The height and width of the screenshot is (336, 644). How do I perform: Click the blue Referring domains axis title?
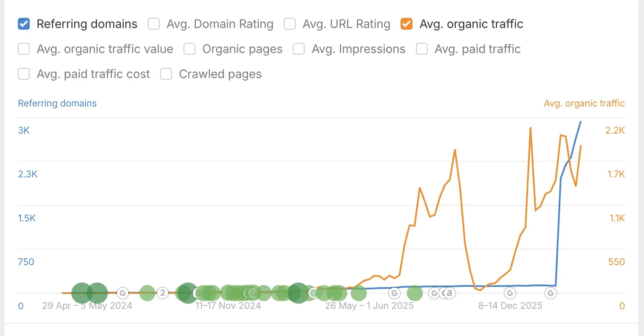[57, 104]
